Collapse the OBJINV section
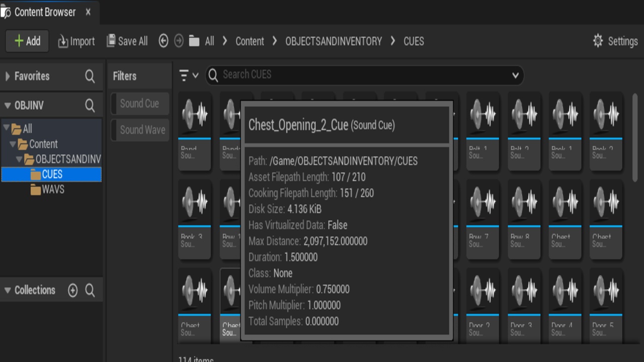 click(8, 106)
